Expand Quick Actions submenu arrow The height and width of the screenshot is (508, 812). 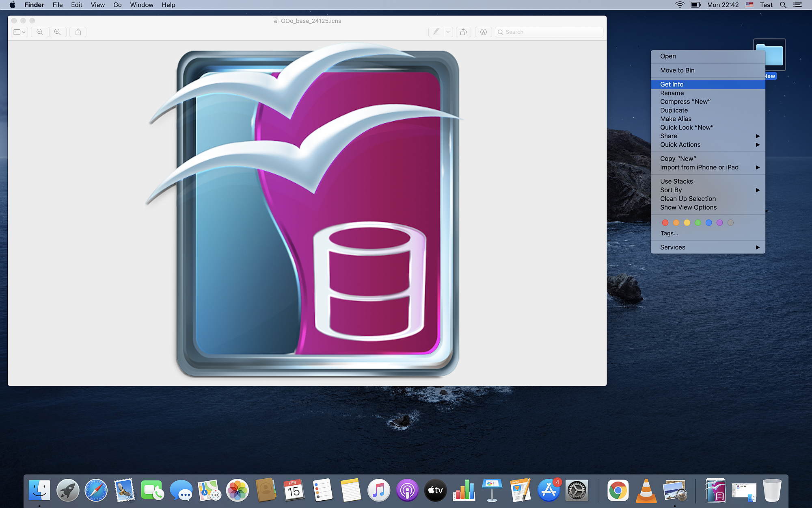point(758,145)
